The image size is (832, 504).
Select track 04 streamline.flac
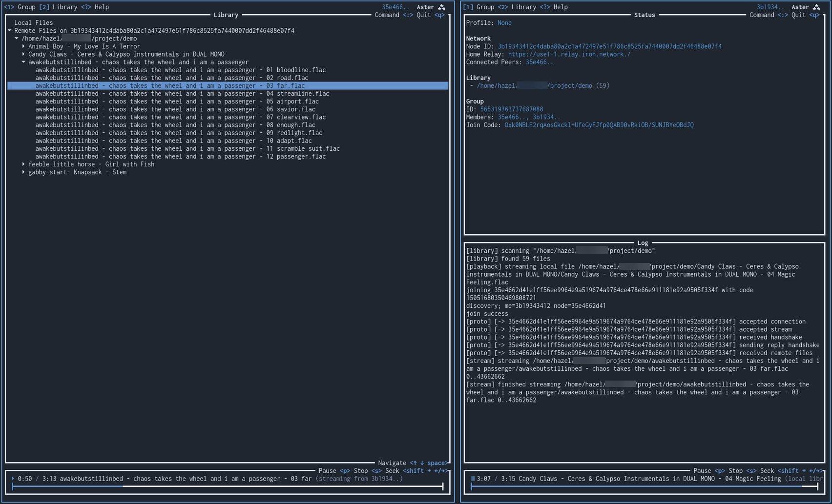coord(182,94)
